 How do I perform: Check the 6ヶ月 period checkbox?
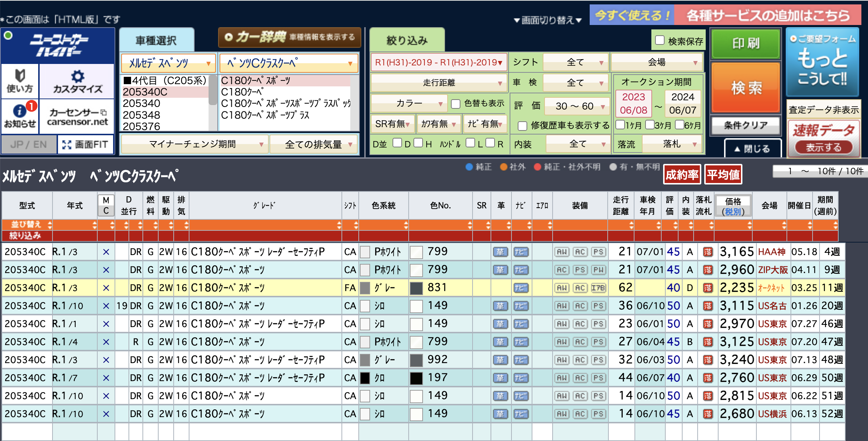pyautogui.click(x=679, y=125)
